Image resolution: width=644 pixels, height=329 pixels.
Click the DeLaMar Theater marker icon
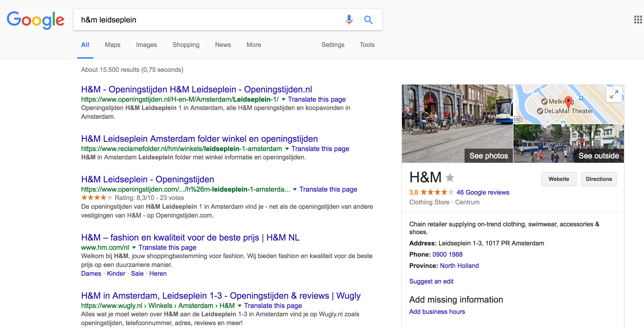pos(540,111)
